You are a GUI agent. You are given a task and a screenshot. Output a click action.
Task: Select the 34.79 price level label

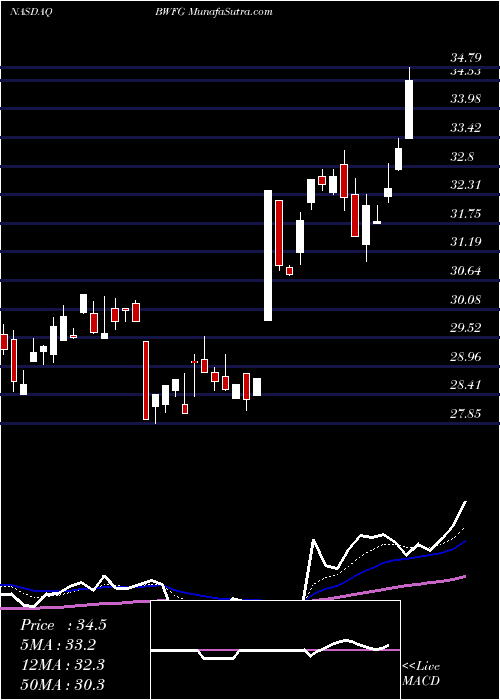pos(466,58)
